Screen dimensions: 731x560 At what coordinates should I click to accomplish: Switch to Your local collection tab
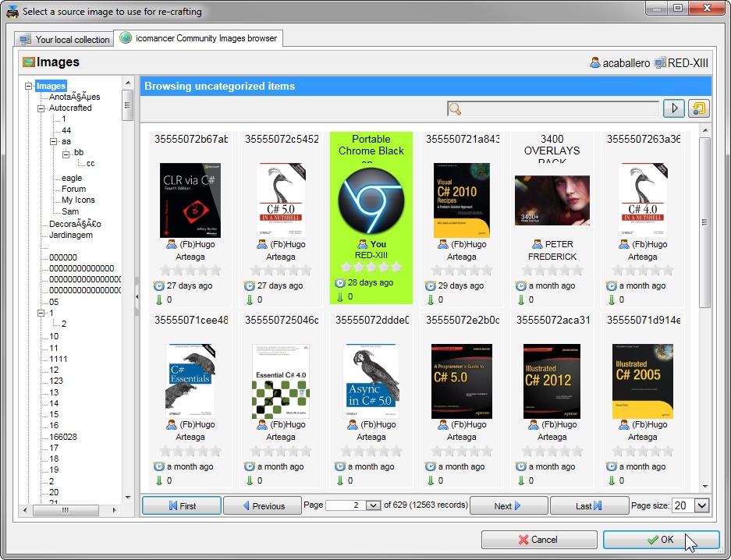pos(65,40)
